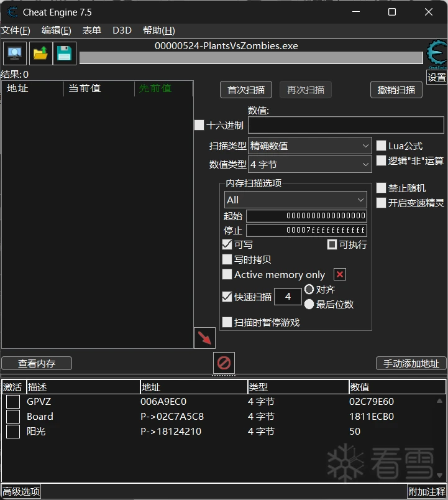Open 设置 settings button
The height and width of the screenshot is (500, 448).
click(x=437, y=77)
